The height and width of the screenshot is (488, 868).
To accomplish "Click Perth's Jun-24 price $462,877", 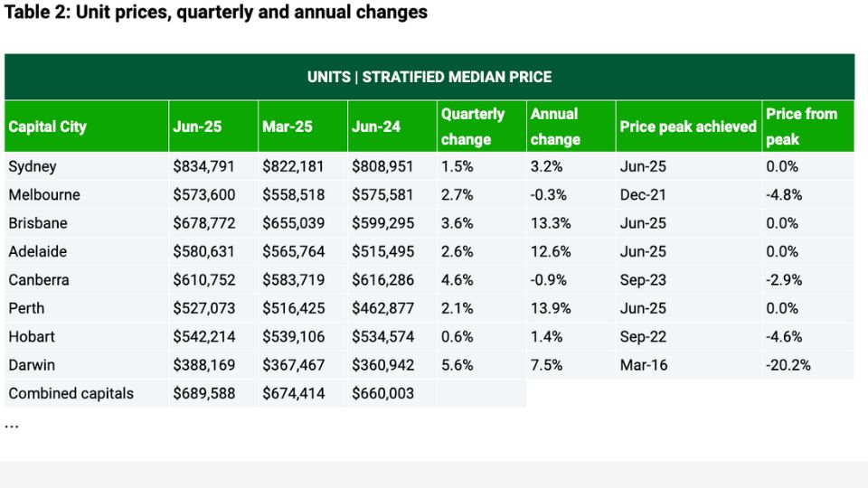I will point(382,308).
